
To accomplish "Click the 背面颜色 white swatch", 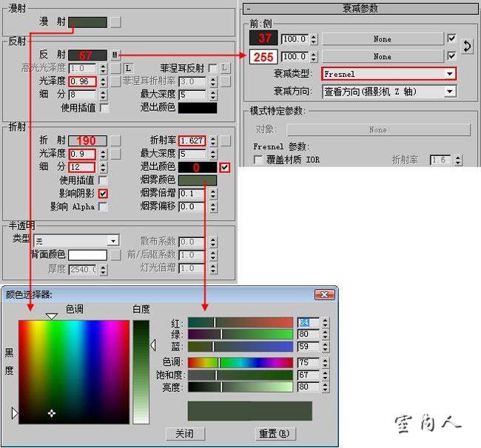I will pyautogui.click(x=87, y=255).
